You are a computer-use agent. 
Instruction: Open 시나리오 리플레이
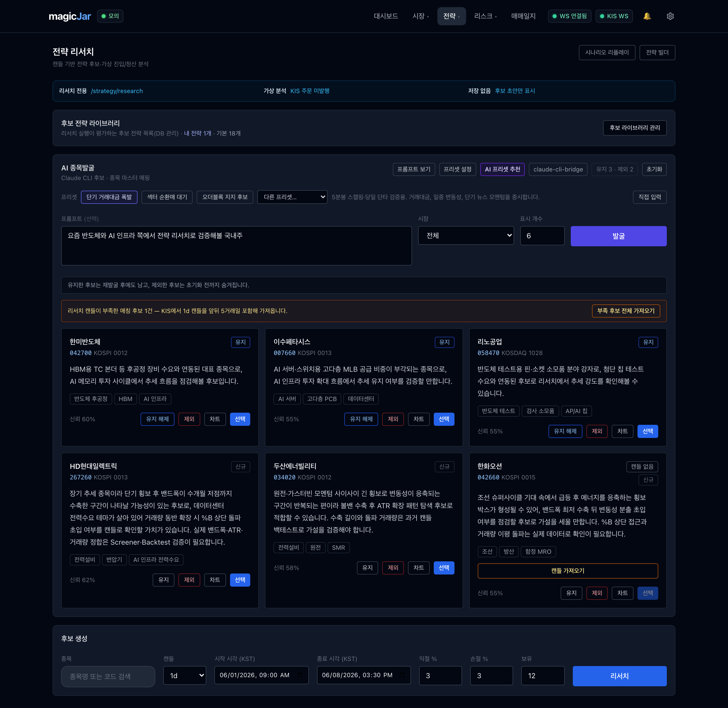click(x=607, y=52)
